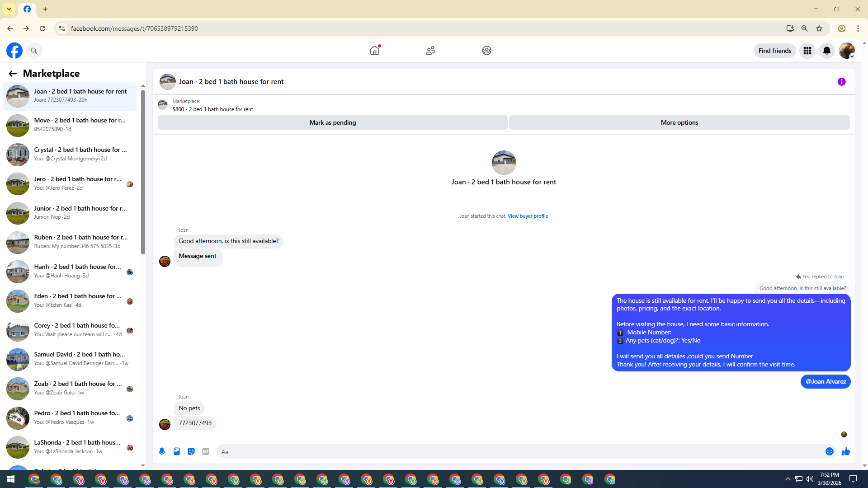Open the Facebook apps grid menu
This screenshot has width=868, height=488.
(x=807, y=51)
